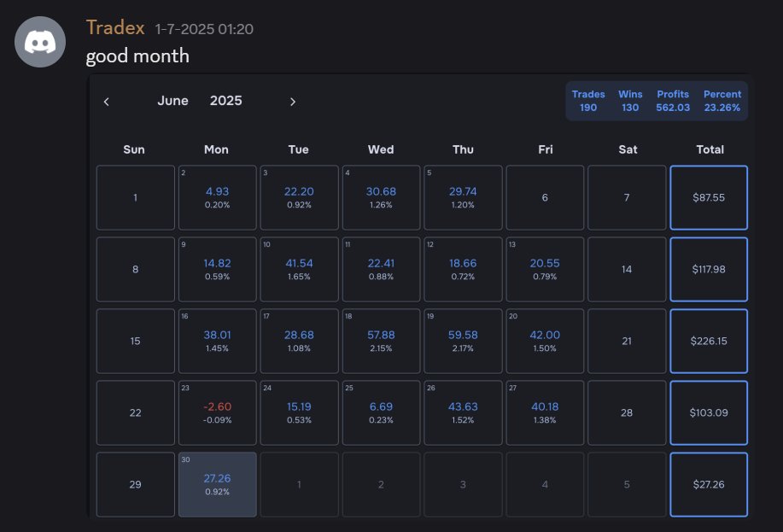Open June 16 cell showing 38.01
This screenshot has width=783, height=532.
pyautogui.click(x=217, y=342)
